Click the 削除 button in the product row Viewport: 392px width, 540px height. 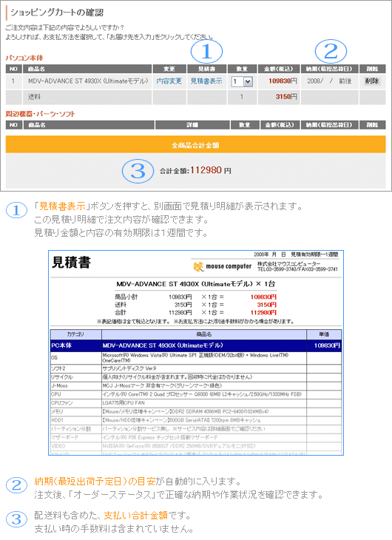[372, 81]
